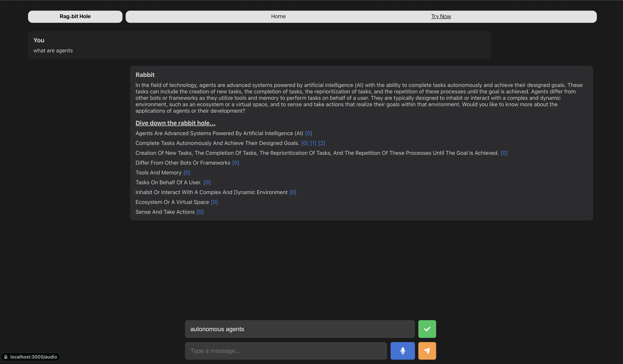Image resolution: width=623 pixels, height=364 pixels.
Task: Click 'Dive down the rabbit hole...' heading link
Action: coord(175,123)
